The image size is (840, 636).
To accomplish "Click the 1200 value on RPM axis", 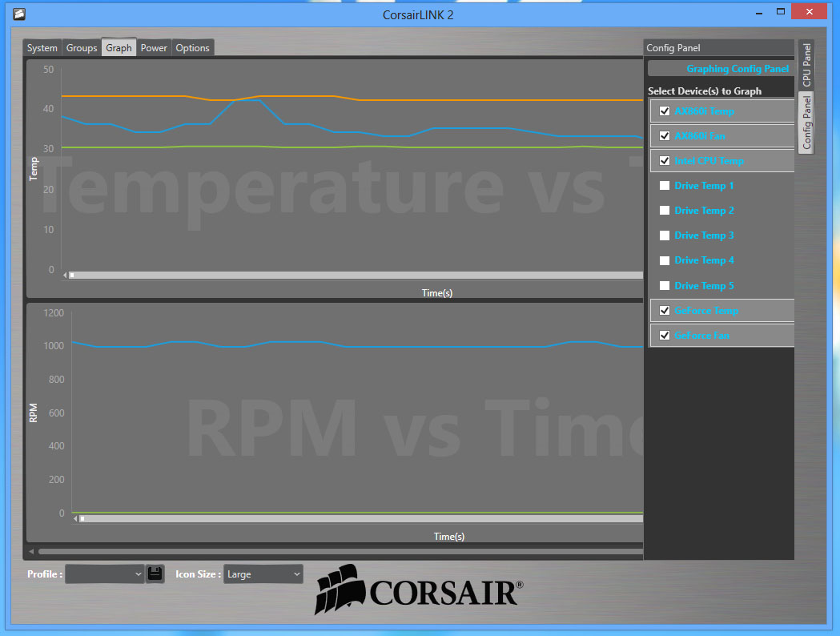I will pos(54,313).
